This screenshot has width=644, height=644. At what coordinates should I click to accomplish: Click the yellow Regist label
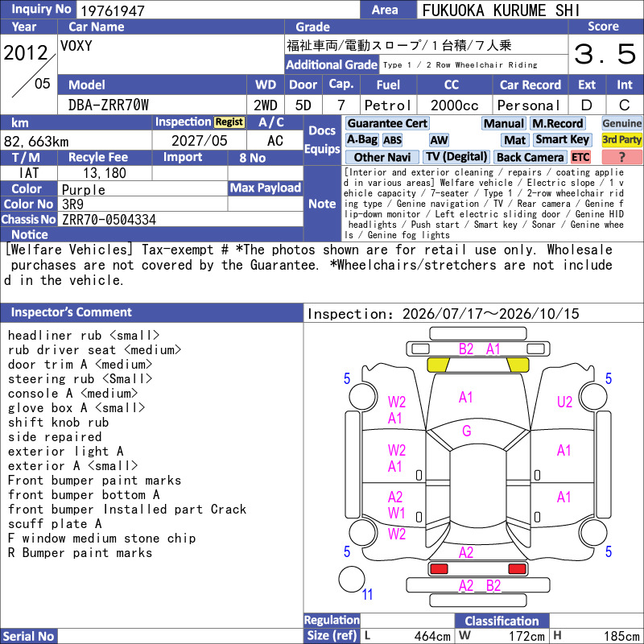229,122
